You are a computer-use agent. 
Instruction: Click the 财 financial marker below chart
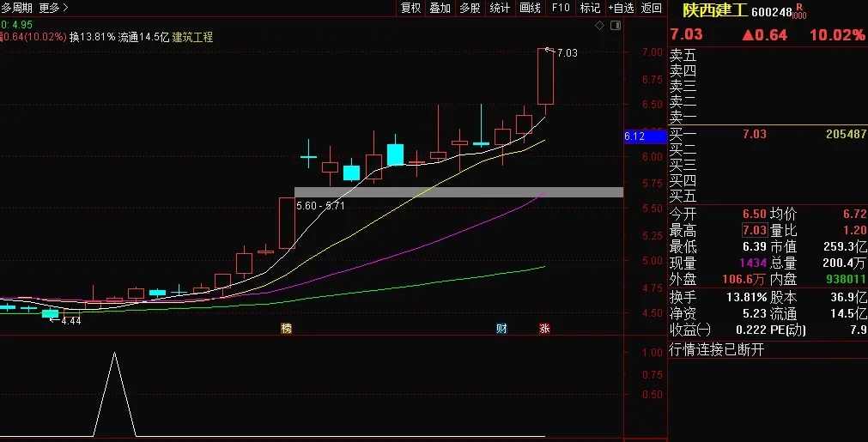pos(501,329)
